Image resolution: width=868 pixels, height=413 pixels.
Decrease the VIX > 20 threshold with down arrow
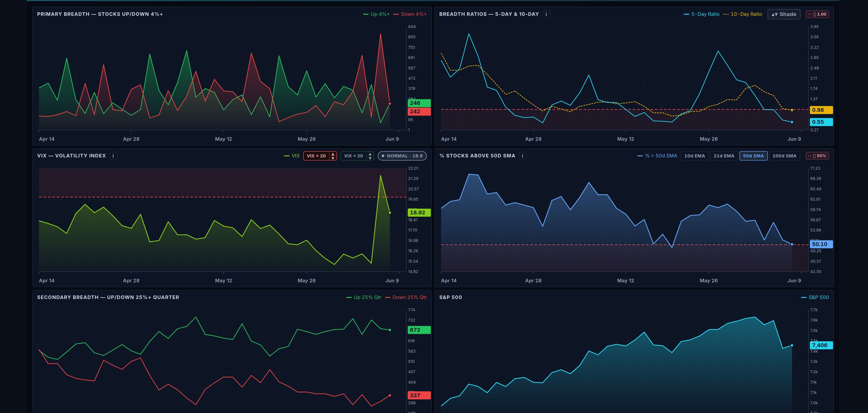click(333, 158)
